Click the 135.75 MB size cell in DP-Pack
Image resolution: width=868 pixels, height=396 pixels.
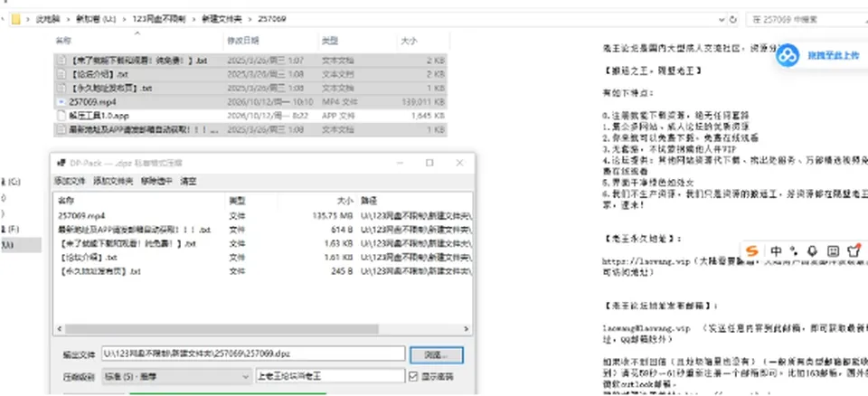[x=334, y=215]
